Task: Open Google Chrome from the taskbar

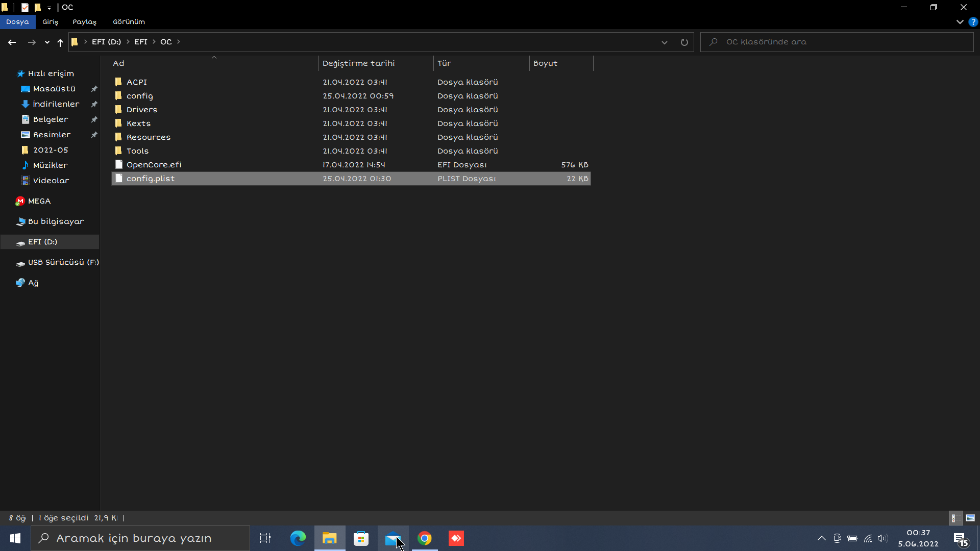Action: point(425,538)
